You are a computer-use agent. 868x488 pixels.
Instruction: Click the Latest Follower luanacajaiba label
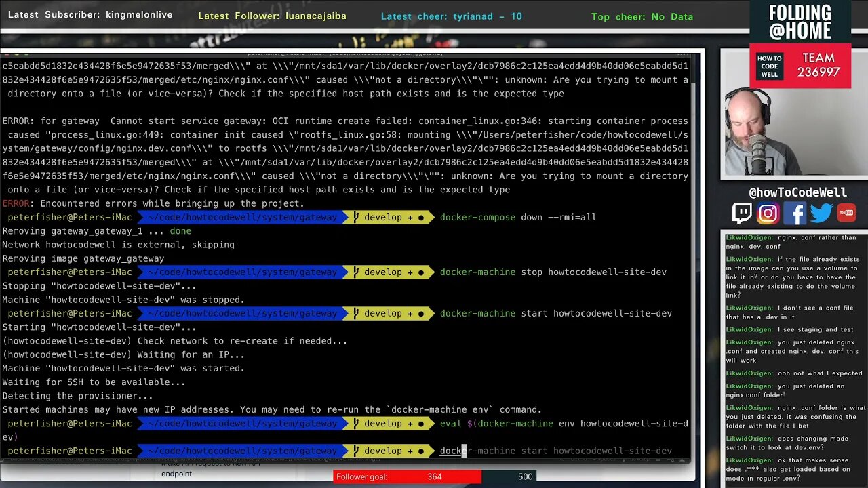point(272,16)
